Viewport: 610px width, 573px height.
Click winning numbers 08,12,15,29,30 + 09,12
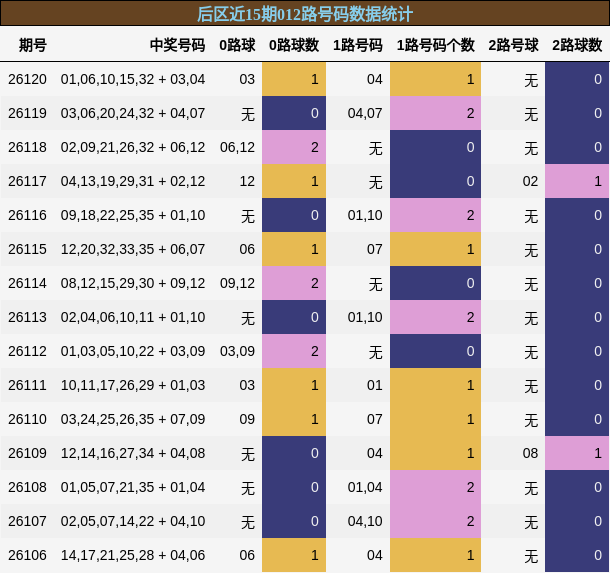click(x=133, y=283)
